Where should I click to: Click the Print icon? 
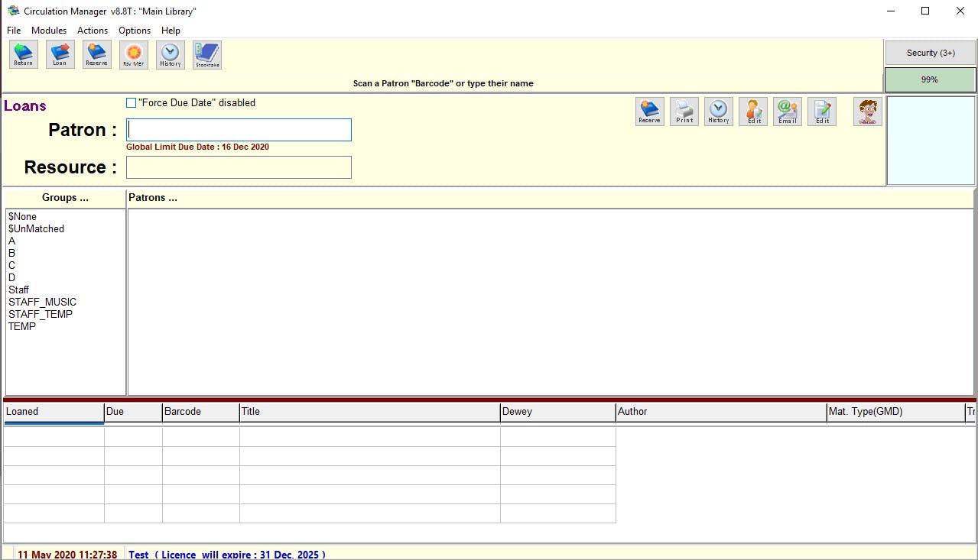pos(684,112)
